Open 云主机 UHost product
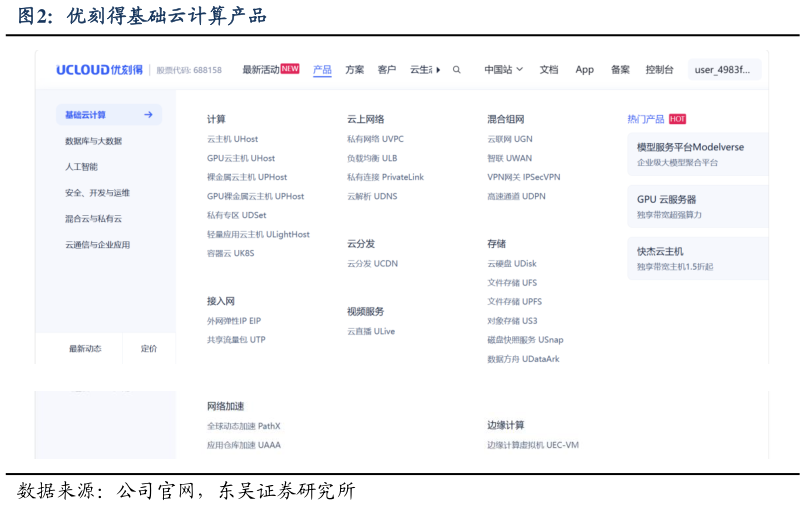Image resolution: width=805 pixels, height=506 pixels. (x=233, y=139)
